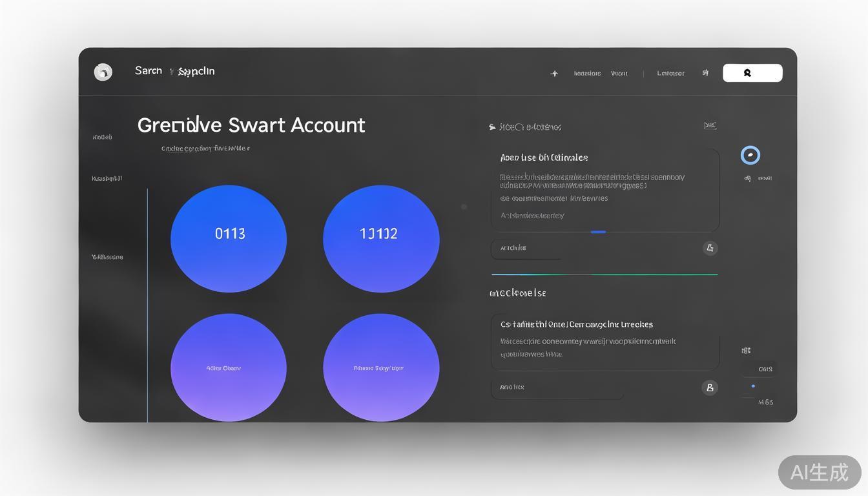The height and width of the screenshot is (496, 868).
Task: Click the round icon button beside upper input field
Action: [x=710, y=248]
